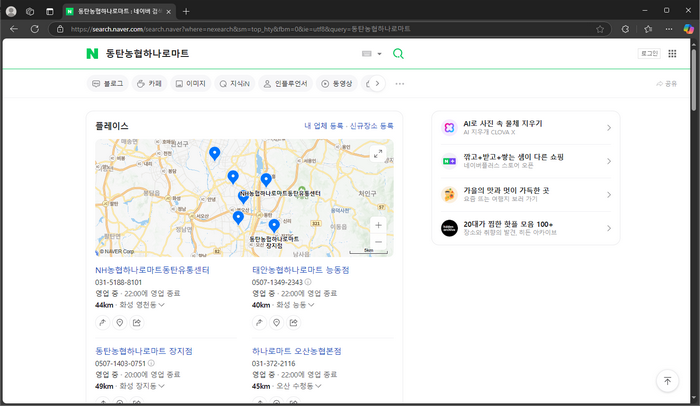
Task: Open 하나로마트 오산농협본점 link
Action: coord(296,351)
